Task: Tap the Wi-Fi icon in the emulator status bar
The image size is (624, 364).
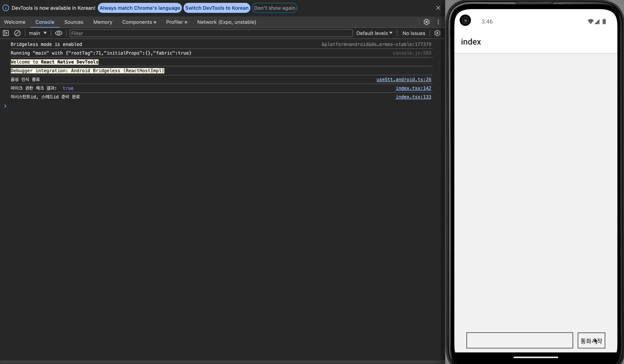Action: (590, 22)
